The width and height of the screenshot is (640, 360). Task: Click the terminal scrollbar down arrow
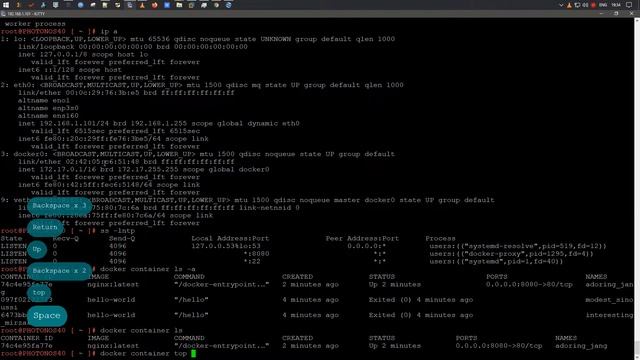pos(637,357)
